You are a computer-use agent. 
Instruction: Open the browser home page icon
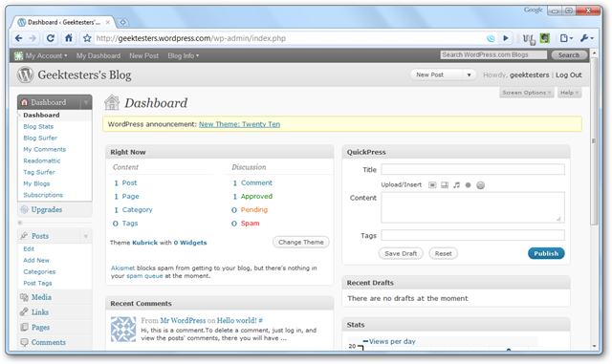pyautogui.click(x=69, y=38)
